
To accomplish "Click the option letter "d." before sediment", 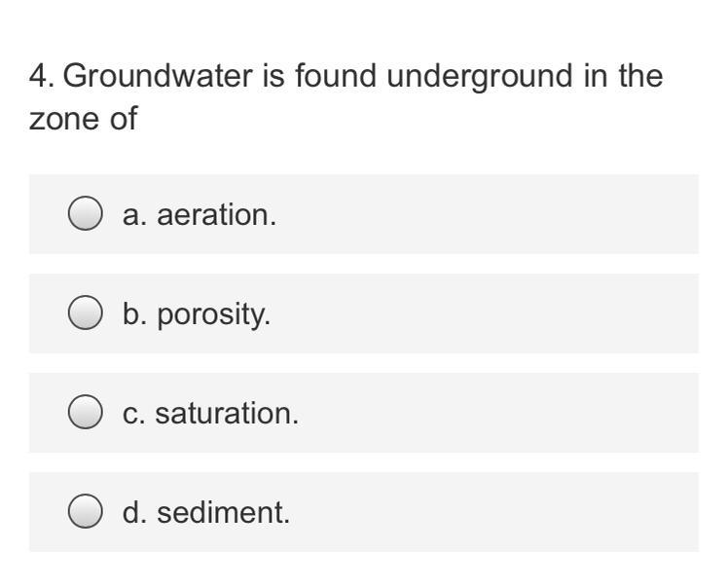I will point(134,513).
